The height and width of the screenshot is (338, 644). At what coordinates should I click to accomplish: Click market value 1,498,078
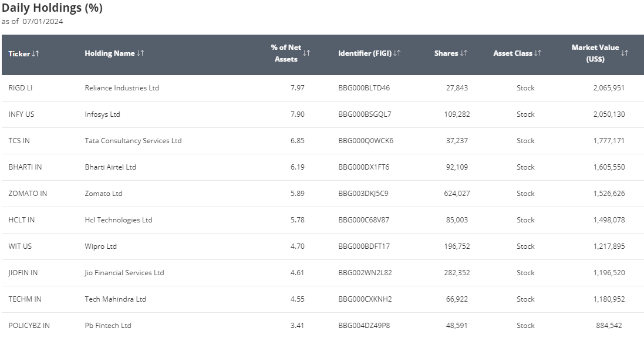(x=609, y=219)
